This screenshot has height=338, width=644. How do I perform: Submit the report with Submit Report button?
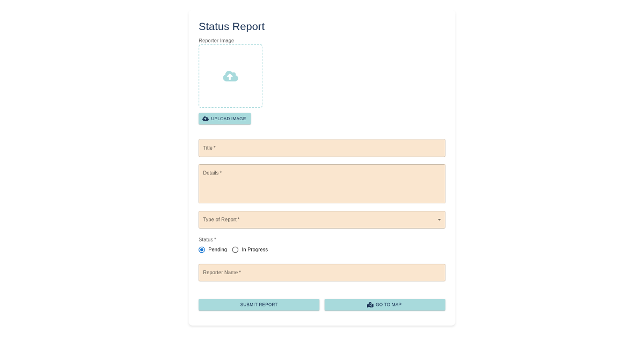(259, 305)
